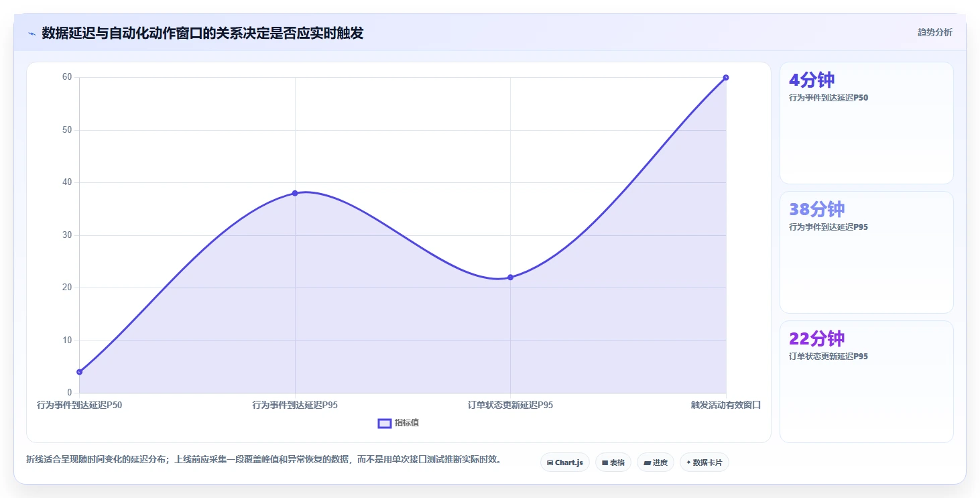Viewport: 980px width, 498px height.
Task: Click x-axis label 行为事件到达延迟P95
Action: pos(295,405)
